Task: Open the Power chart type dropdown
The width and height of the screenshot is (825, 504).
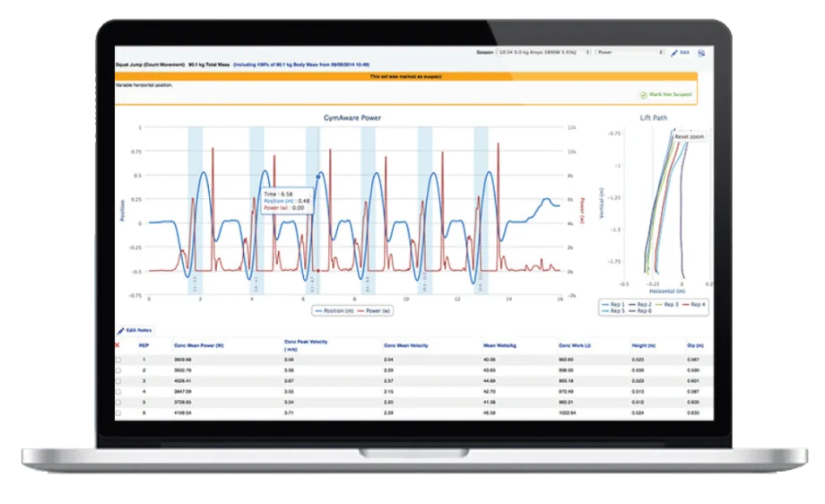Action: pyautogui.click(x=630, y=53)
